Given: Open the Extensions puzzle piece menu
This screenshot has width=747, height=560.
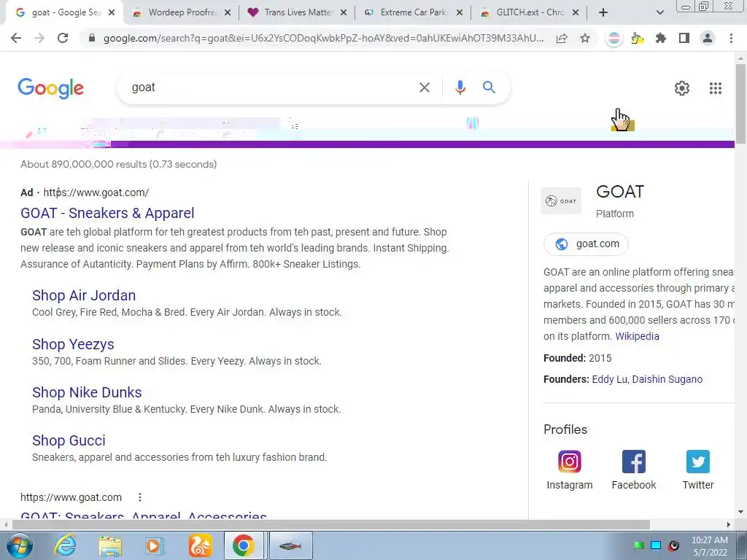Looking at the screenshot, I should pos(660,38).
